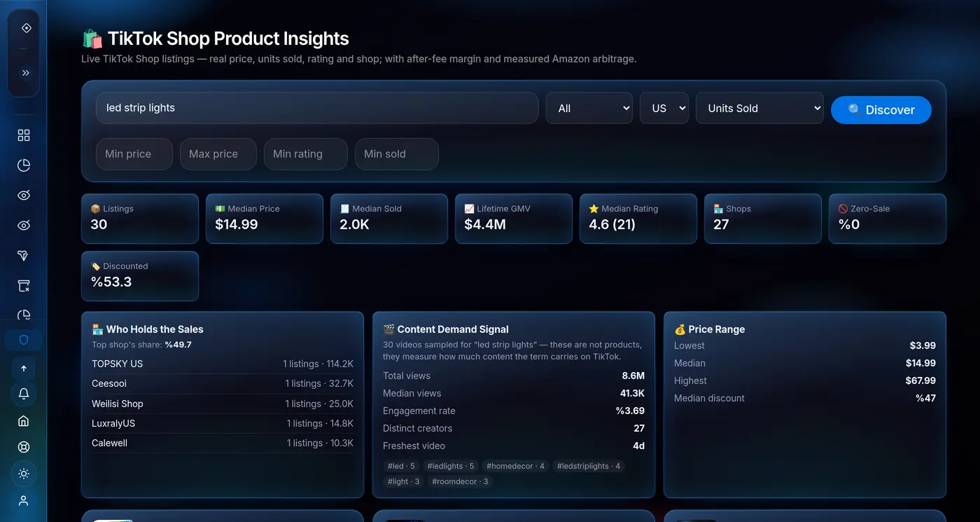The image size is (980, 522).
Task: Open the user profile icon
Action: pyautogui.click(x=24, y=501)
